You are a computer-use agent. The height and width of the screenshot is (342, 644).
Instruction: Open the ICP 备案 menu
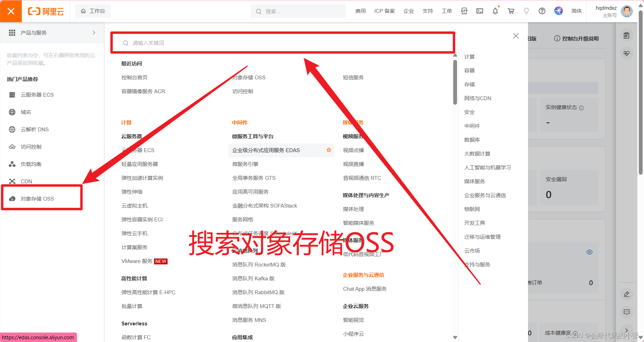click(x=384, y=11)
